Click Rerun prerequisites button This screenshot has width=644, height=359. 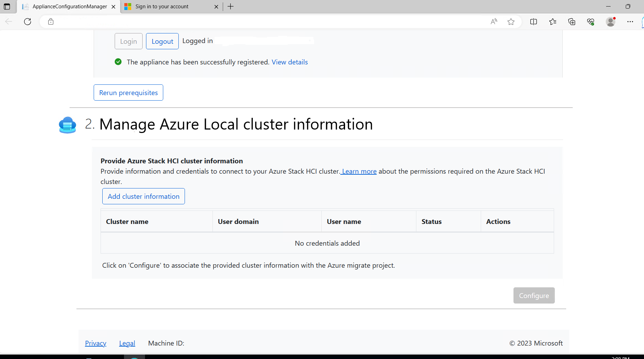pyautogui.click(x=128, y=93)
